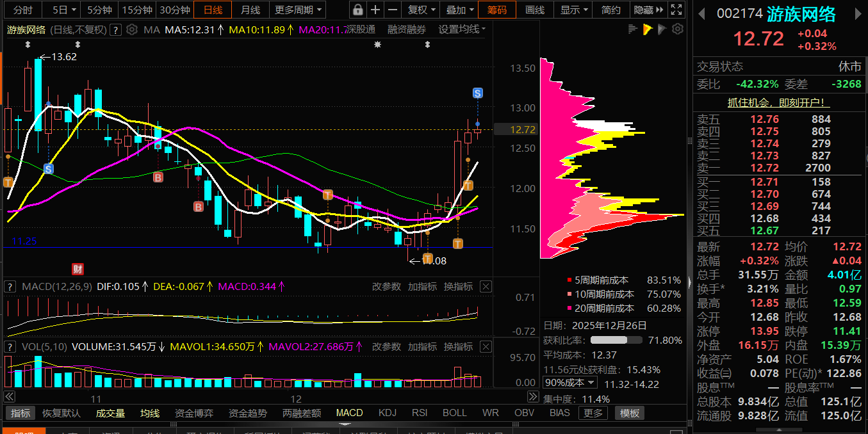Toggle 成交量 volume indicator
The width and height of the screenshot is (868, 434).
110,413
